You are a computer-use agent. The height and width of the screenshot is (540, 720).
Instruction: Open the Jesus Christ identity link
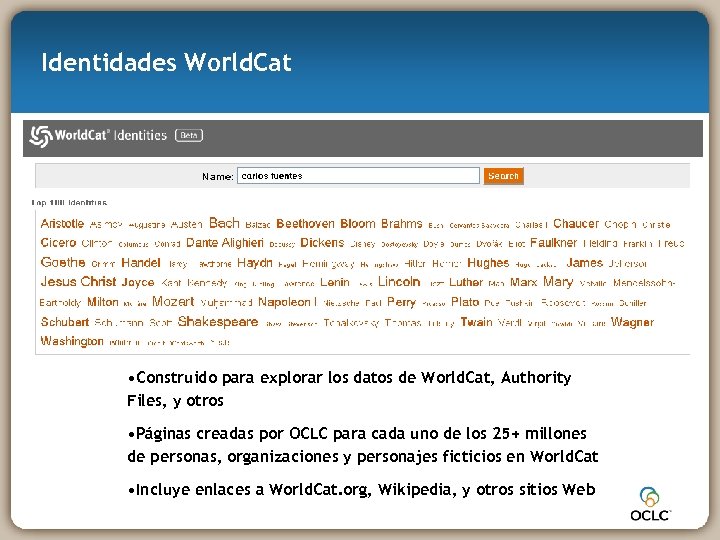(x=78, y=281)
